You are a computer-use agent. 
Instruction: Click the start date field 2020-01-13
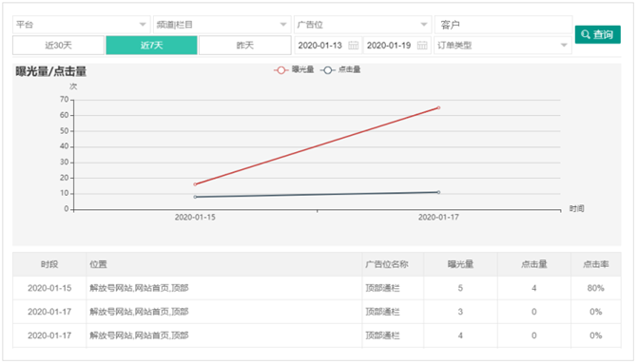pyautogui.click(x=328, y=46)
